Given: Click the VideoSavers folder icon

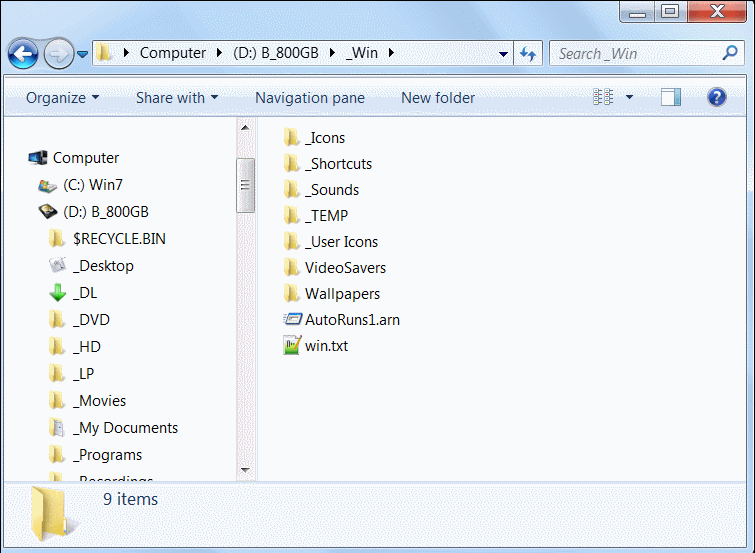Looking at the screenshot, I should point(292,268).
